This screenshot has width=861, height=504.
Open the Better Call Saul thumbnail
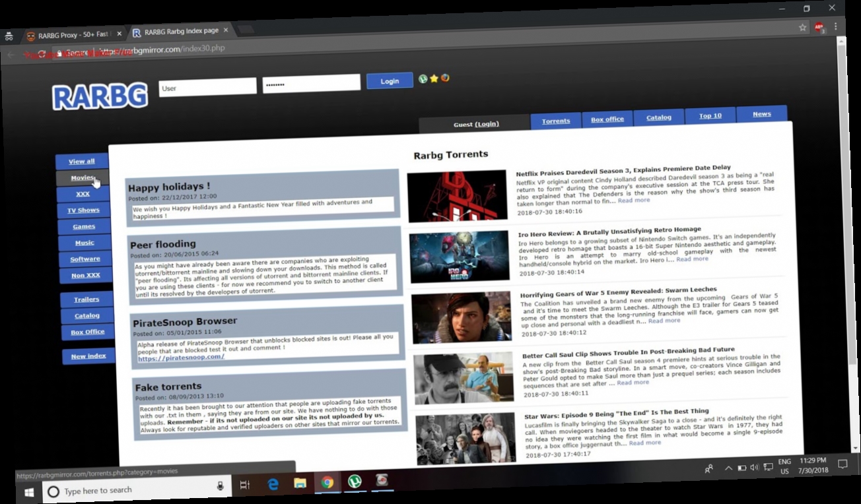[x=464, y=378]
